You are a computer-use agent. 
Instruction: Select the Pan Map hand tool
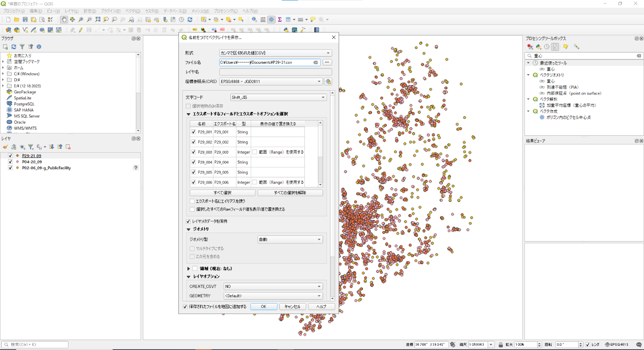point(64,20)
